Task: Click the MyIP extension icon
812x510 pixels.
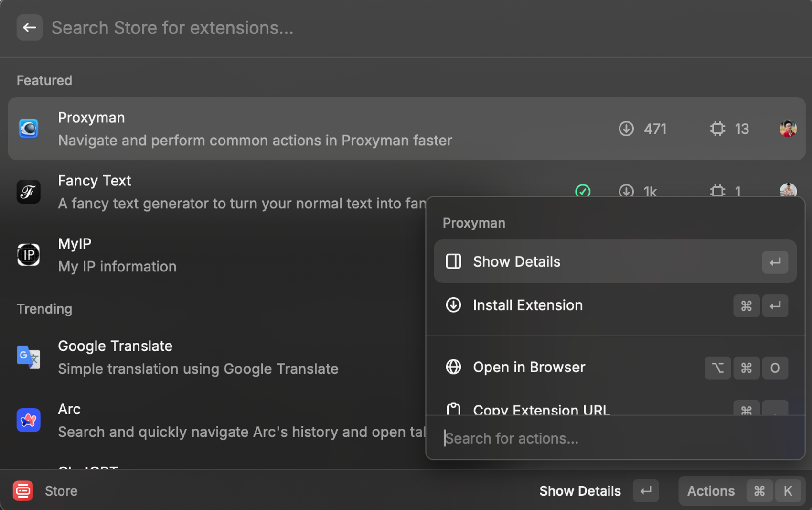Action: pyautogui.click(x=29, y=255)
